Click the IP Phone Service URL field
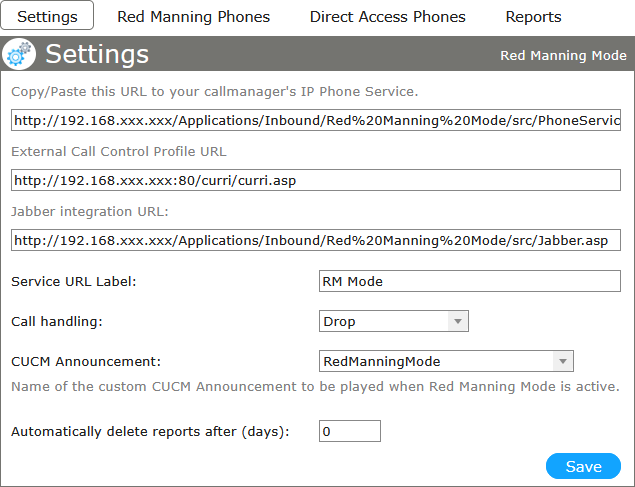Viewport: 635px width, 487px height. [x=316, y=121]
